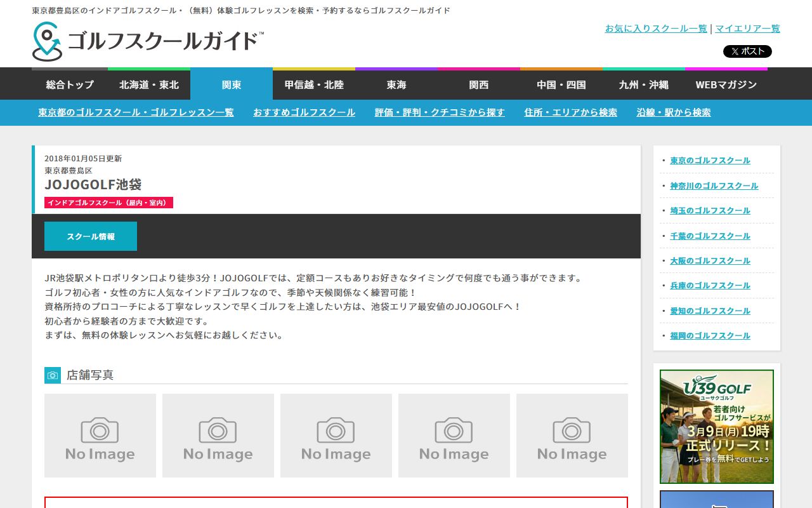Click the ゴルフスクールガイド site logo
Viewport: 812px width, 508px height.
pyautogui.click(x=148, y=41)
